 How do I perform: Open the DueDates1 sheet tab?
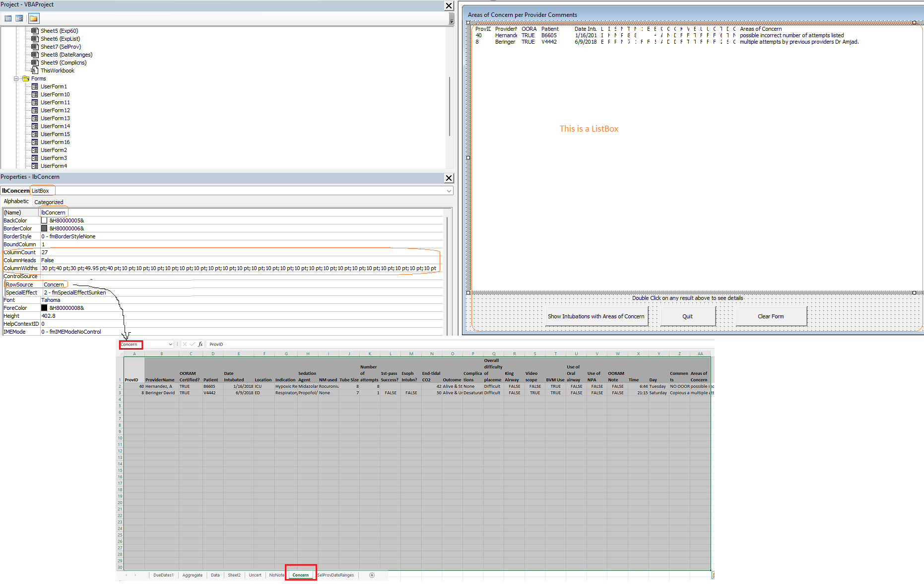pos(163,575)
